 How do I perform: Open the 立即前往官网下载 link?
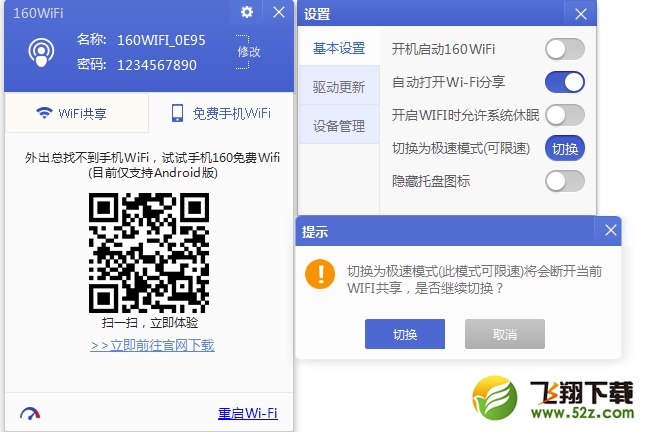[152, 345]
